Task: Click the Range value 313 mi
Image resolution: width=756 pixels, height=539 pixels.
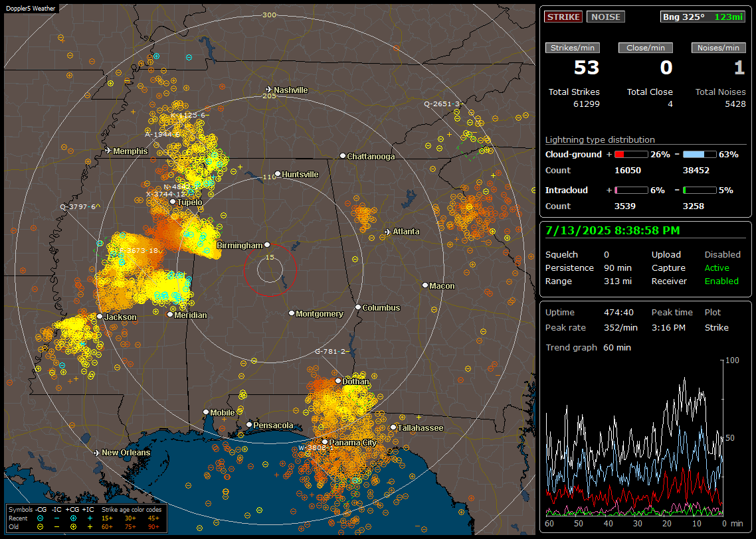Action: click(618, 281)
